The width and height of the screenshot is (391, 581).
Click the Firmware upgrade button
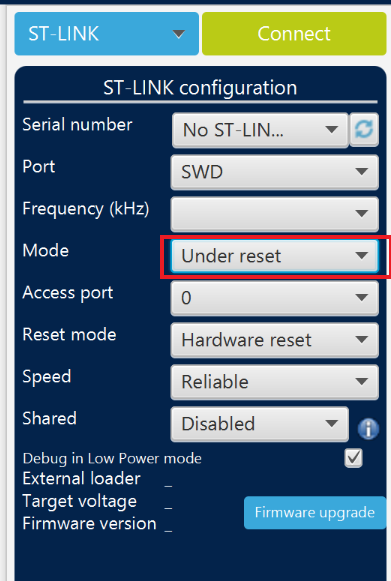[x=315, y=512]
